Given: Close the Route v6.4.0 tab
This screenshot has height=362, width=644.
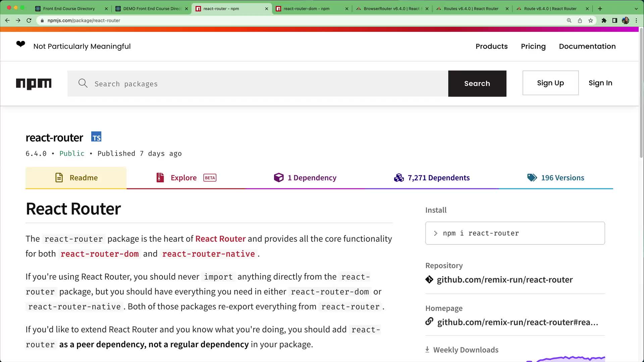Looking at the screenshot, I should pyautogui.click(x=587, y=9).
